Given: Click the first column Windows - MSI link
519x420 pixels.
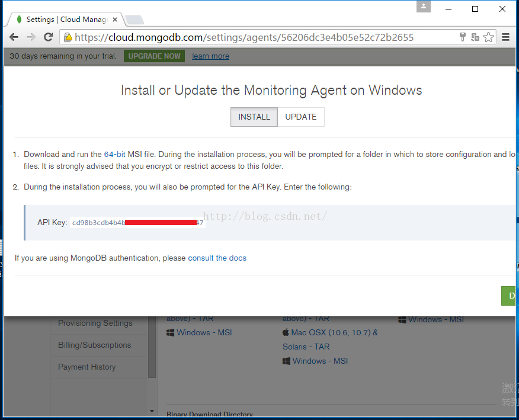Looking at the screenshot, I should coord(204,333).
